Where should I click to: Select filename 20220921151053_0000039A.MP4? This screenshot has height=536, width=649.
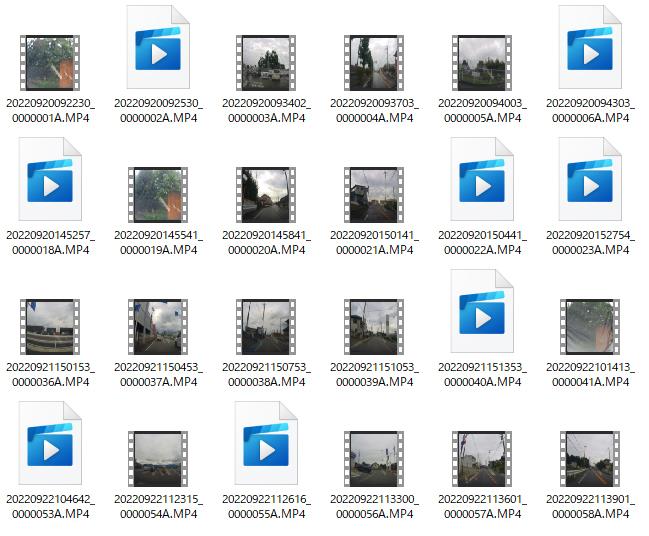(x=375, y=375)
